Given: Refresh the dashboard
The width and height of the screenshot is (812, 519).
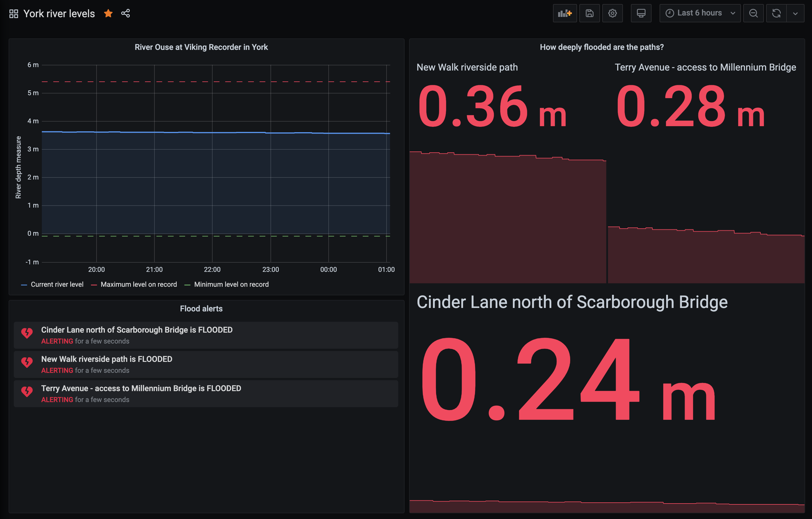Looking at the screenshot, I should (776, 13).
